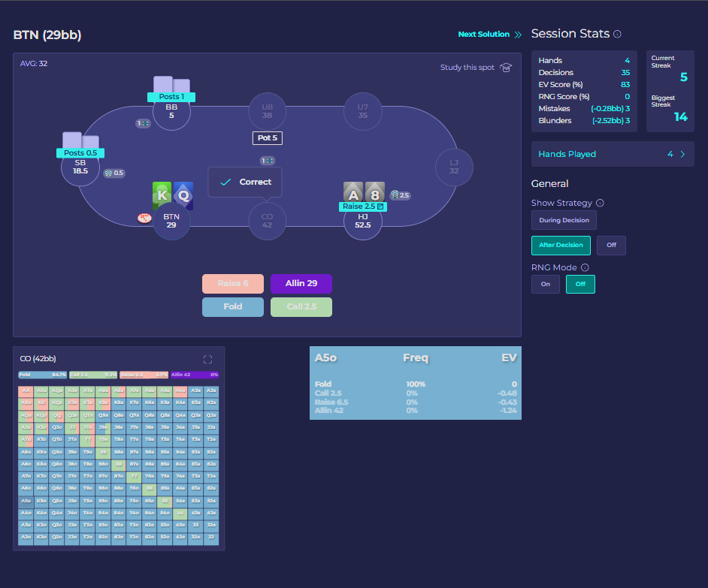This screenshot has width=708, height=588.
Task: Select the AA cell in range grid
Action: (x=26, y=390)
